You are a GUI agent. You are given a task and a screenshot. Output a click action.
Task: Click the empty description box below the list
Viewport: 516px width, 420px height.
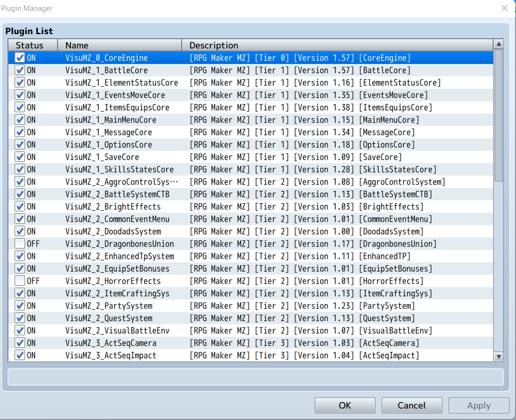[x=256, y=376]
